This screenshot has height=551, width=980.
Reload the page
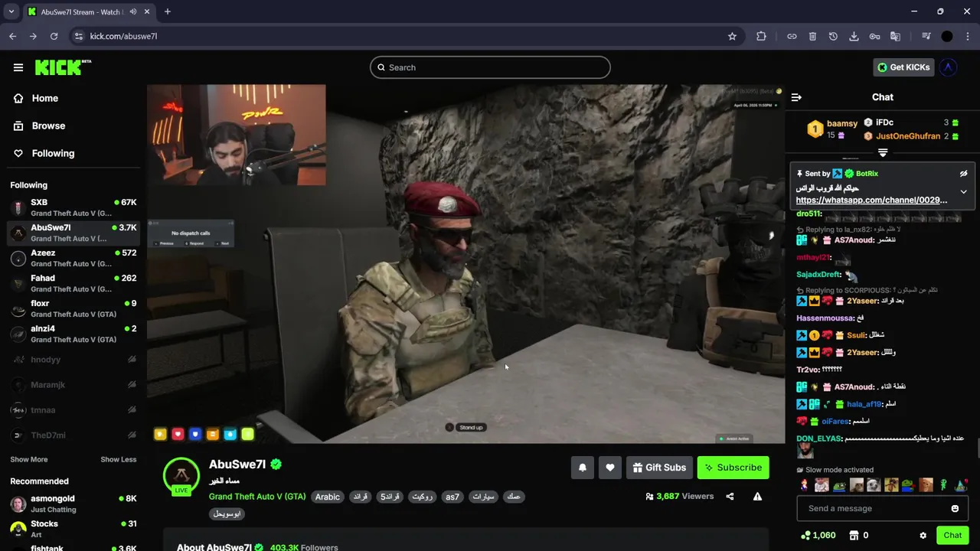(54, 36)
